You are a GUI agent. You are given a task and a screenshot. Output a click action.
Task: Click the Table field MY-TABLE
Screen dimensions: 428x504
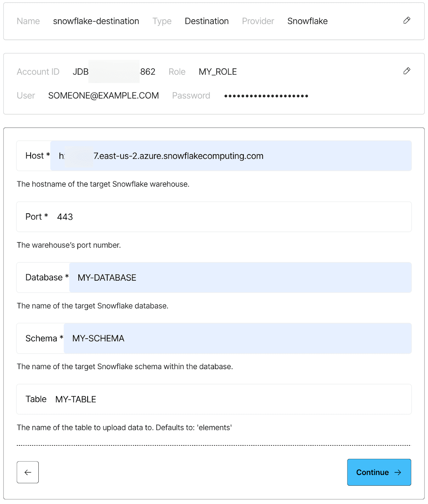point(214,399)
